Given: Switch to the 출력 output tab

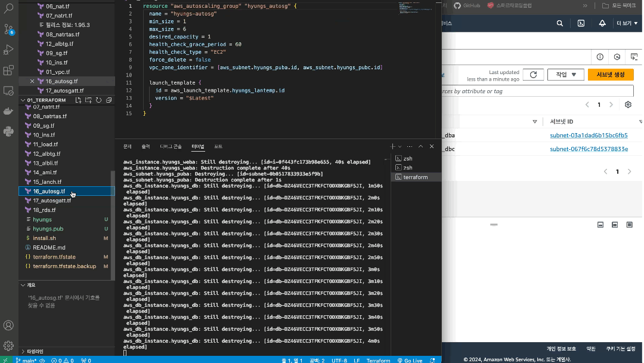Looking at the screenshot, I should click(x=146, y=146).
